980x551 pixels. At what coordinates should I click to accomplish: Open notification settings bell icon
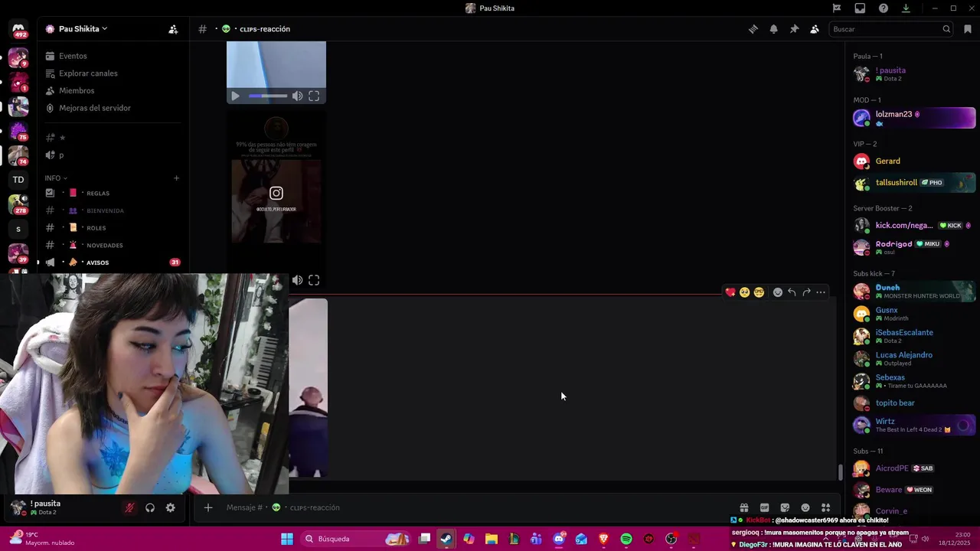(x=774, y=29)
